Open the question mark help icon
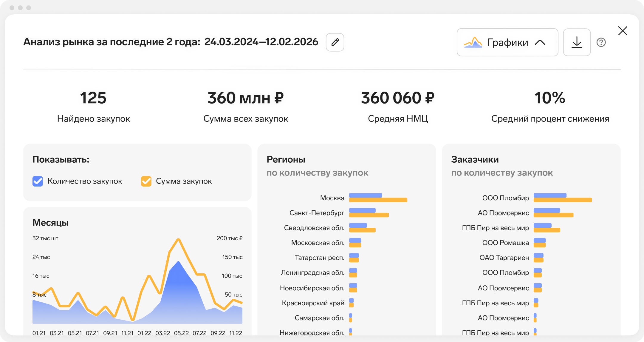Viewport: 644px width, 342px height. [x=601, y=42]
